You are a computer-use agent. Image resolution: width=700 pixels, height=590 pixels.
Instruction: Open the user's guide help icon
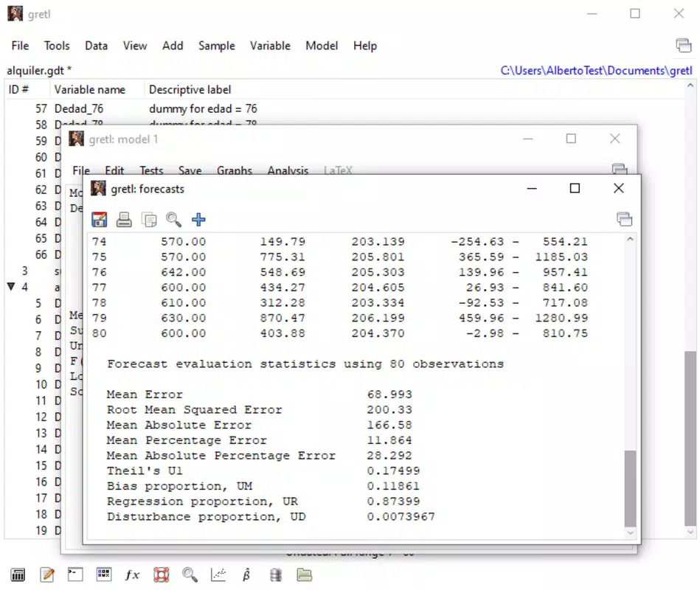161,575
